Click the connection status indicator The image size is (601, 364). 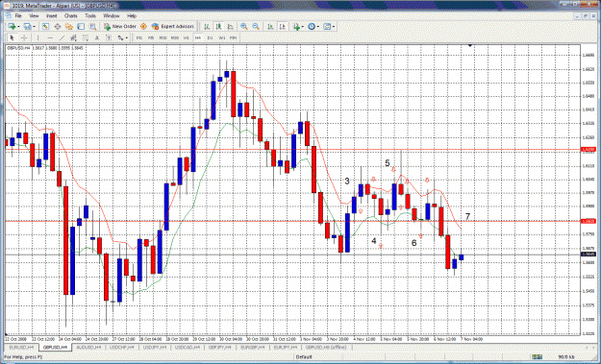point(537,357)
